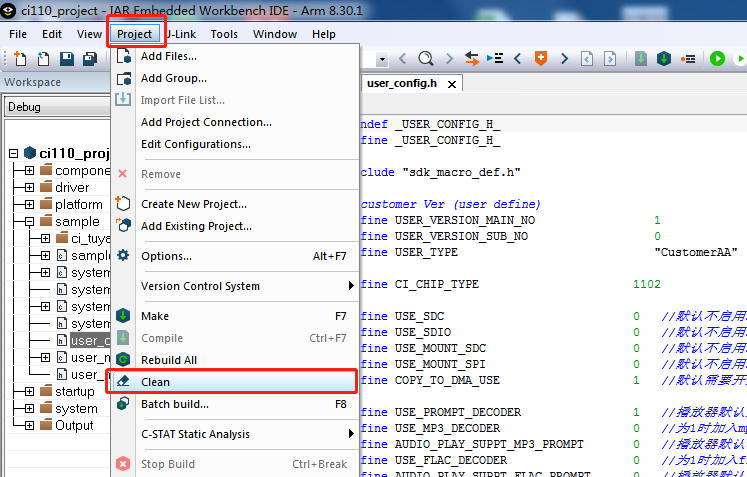Open Options... from the Project menu
Screen dimensions: 747x477
click(234, 256)
